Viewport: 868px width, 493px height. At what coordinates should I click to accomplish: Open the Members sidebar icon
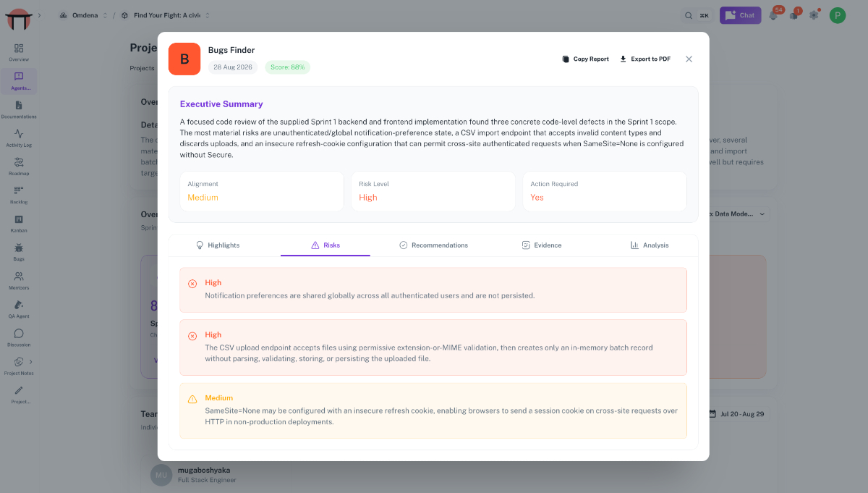pos(19,281)
